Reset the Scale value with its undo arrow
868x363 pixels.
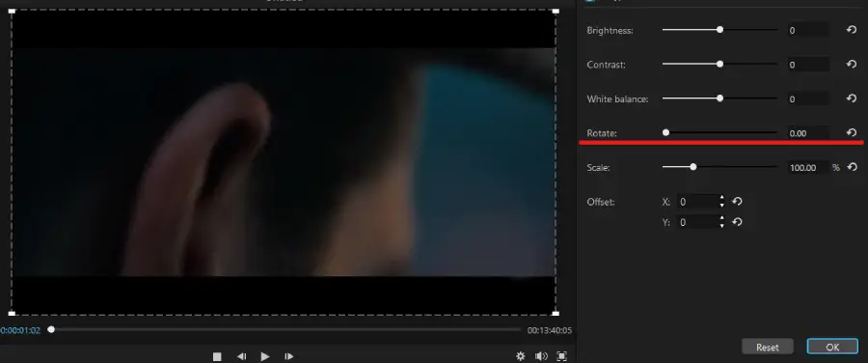pos(852,167)
